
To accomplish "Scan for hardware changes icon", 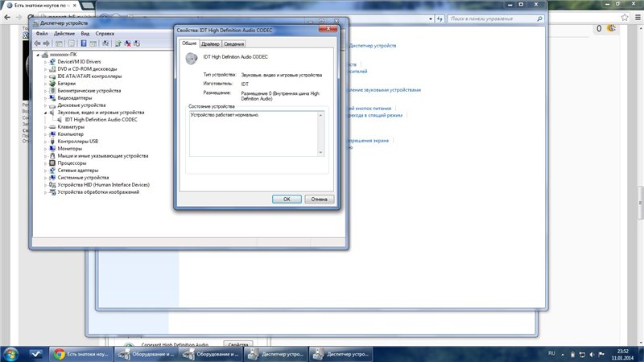I will tap(105, 43).
